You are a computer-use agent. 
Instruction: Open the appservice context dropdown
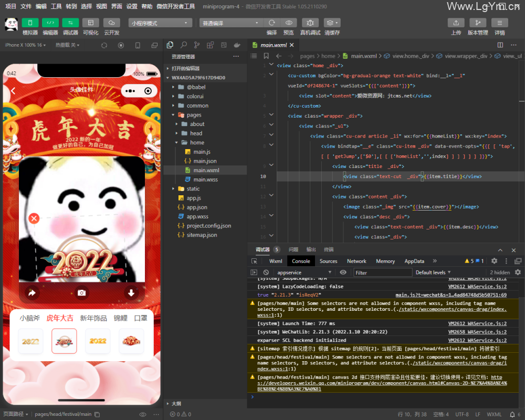click(x=304, y=272)
